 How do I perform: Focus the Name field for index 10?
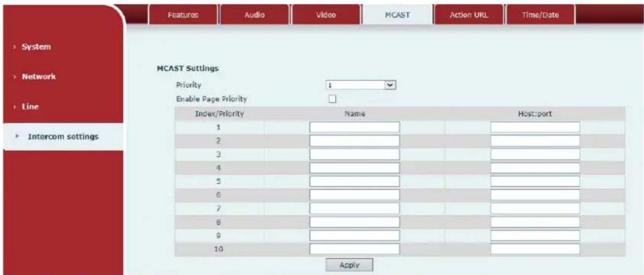354,249
